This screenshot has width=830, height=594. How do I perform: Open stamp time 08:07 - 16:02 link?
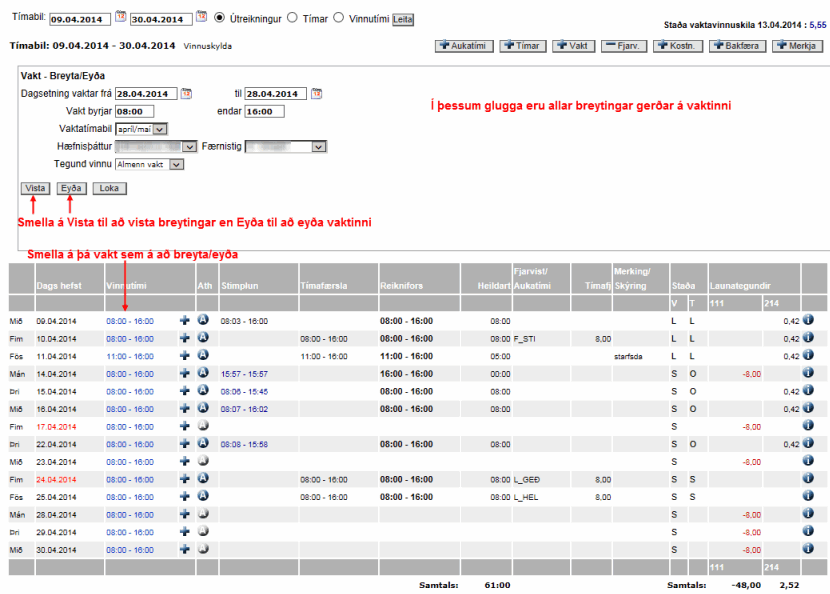pyautogui.click(x=245, y=409)
